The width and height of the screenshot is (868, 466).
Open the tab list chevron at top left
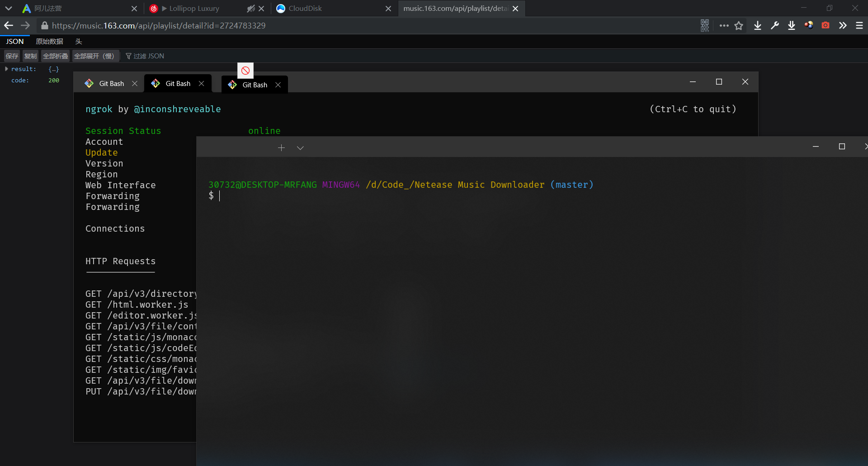point(9,8)
